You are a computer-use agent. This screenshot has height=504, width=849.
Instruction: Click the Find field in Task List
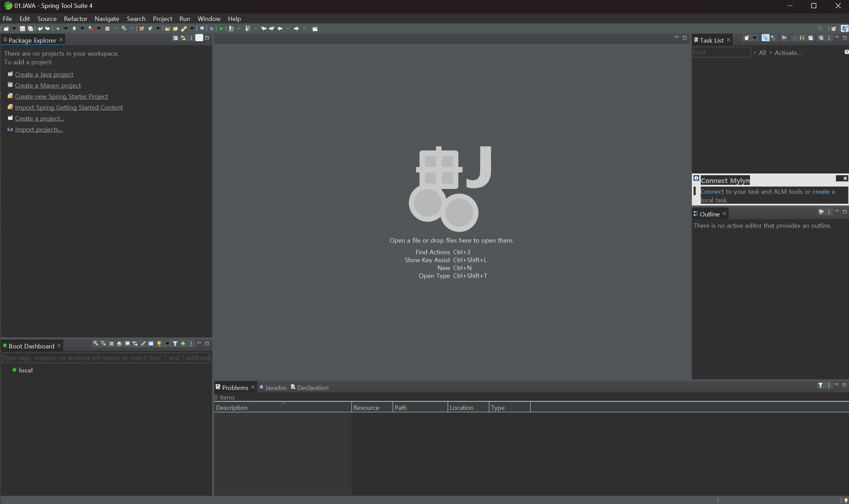[x=721, y=52]
